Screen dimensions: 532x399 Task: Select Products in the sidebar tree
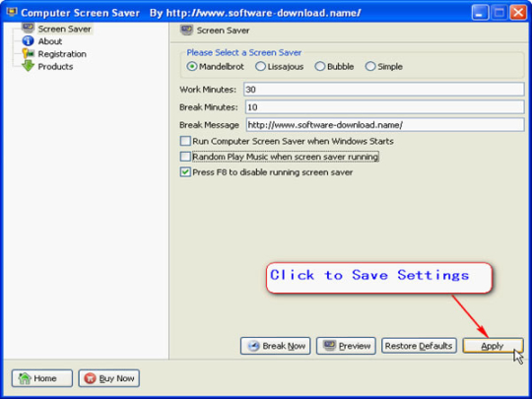pyautogui.click(x=55, y=67)
